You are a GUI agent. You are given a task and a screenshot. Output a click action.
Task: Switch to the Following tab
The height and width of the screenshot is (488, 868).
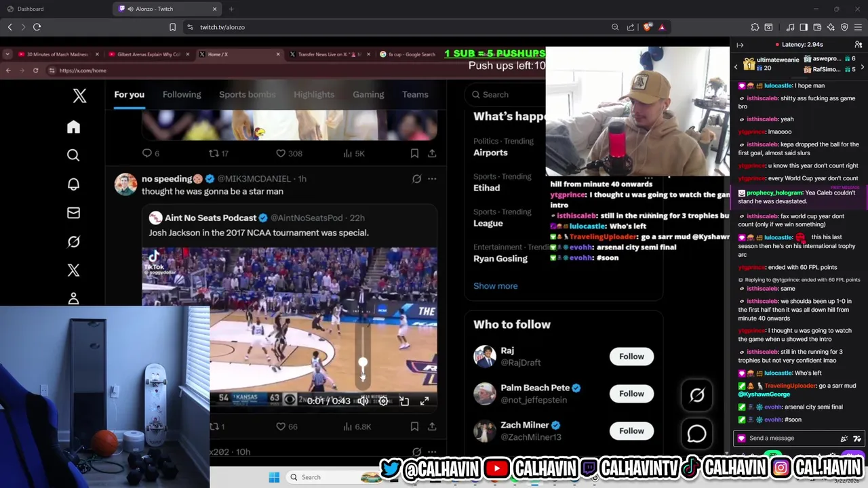pyautogui.click(x=182, y=94)
